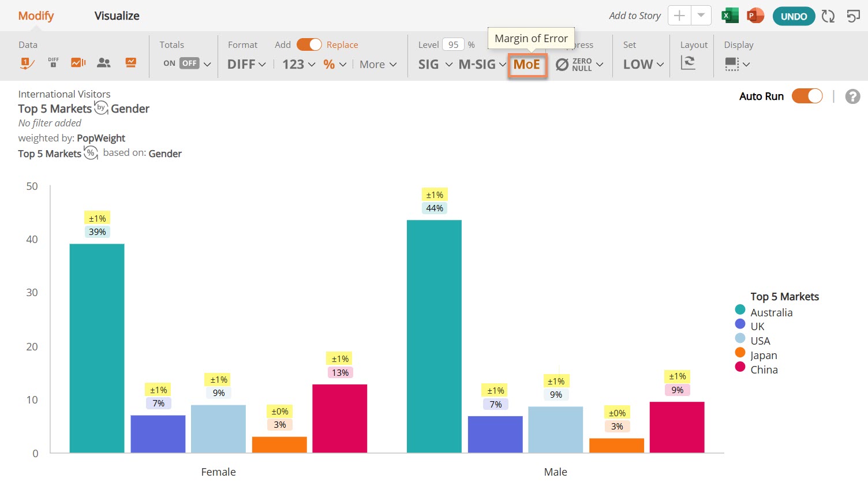Click 'No filter added' text

50,123
